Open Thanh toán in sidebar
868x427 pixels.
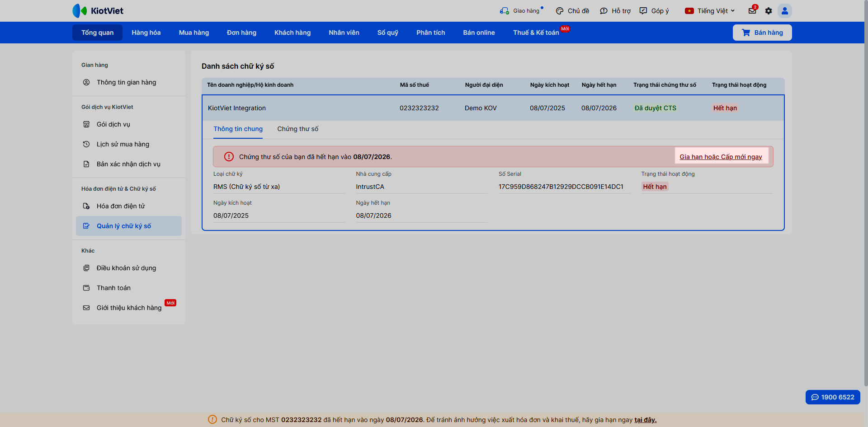129,288
